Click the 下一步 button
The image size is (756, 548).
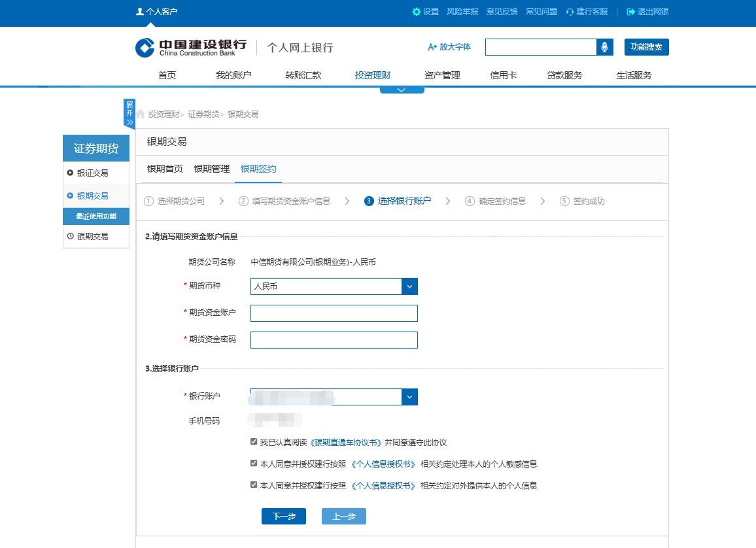(284, 516)
